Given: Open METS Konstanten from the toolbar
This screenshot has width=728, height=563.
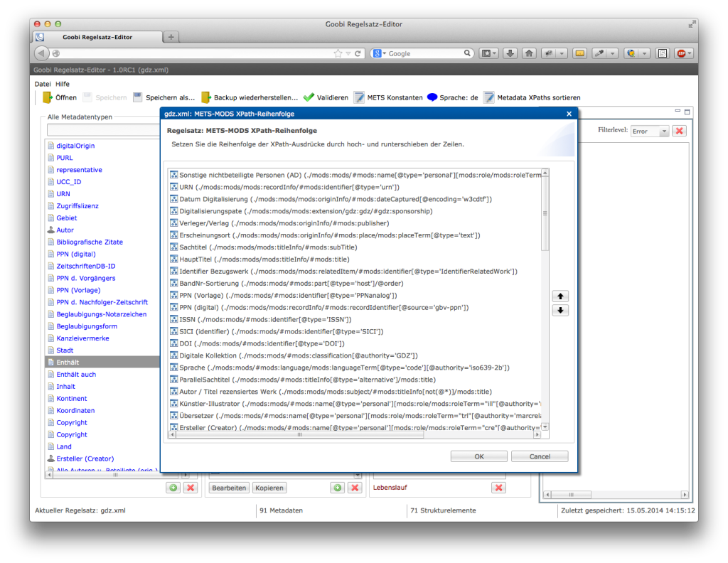Looking at the screenshot, I should (x=389, y=97).
